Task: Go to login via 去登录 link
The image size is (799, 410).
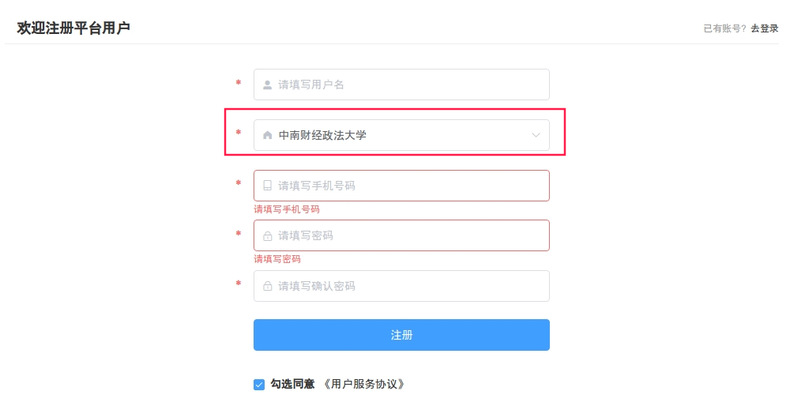Action: tap(765, 29)
